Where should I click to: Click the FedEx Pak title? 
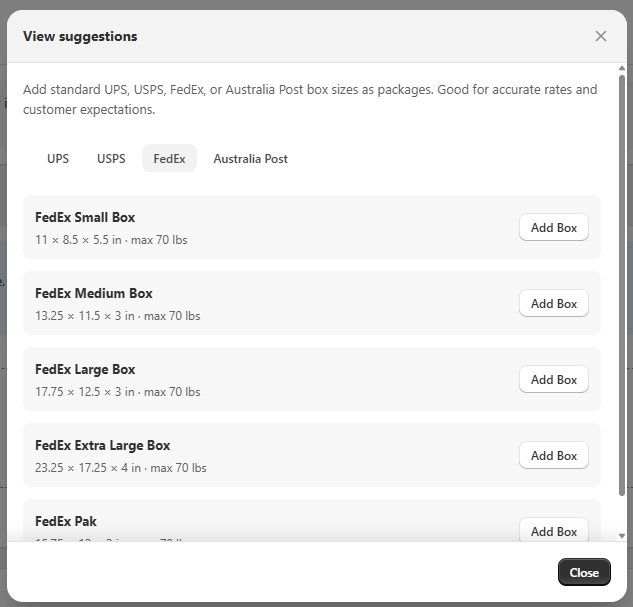click(x=66, y=522)
